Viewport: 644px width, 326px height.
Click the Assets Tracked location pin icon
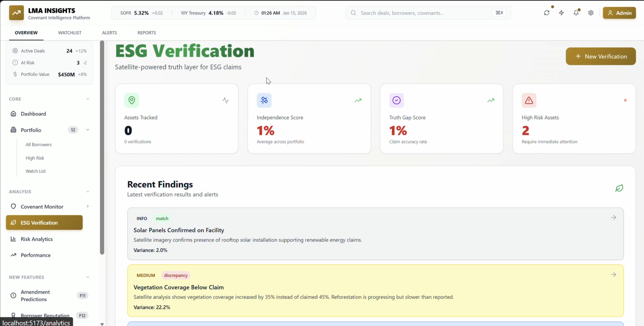[x=132, y=100]
